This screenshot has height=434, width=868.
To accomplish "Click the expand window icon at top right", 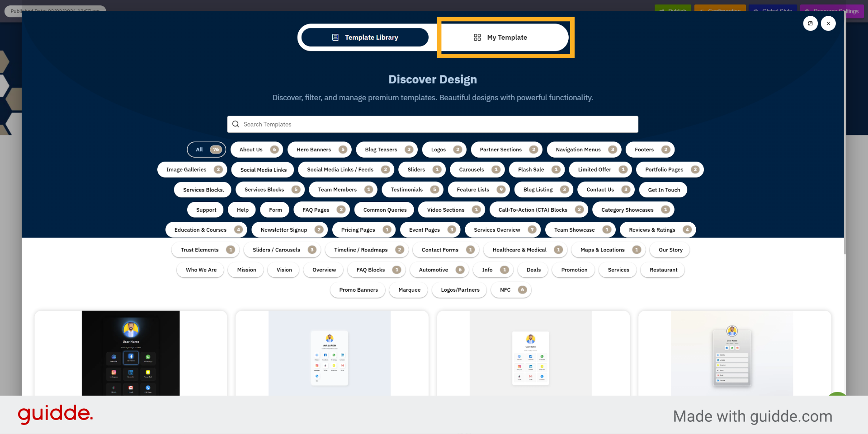I will [810, 23].
